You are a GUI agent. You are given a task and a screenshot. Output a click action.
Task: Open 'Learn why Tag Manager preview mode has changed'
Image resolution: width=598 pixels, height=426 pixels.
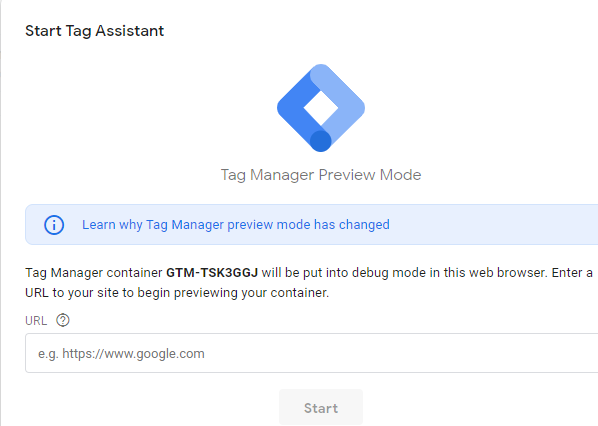click(236, 225)
